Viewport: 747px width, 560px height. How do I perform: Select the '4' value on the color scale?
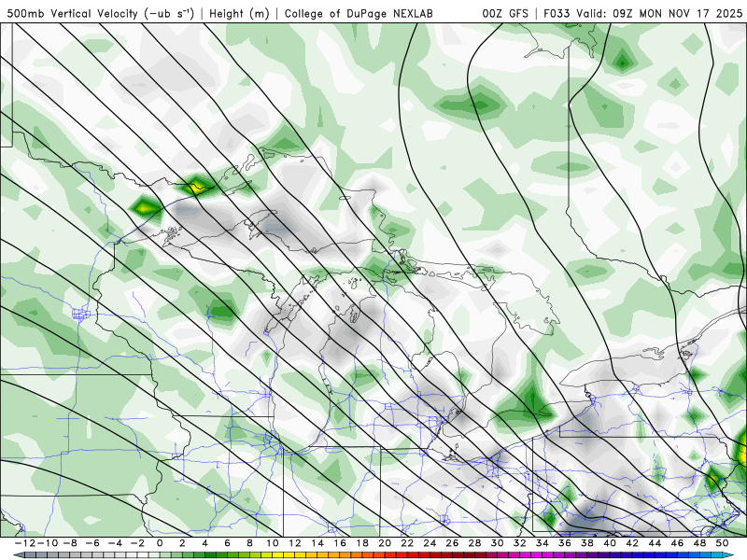(204, 543)
